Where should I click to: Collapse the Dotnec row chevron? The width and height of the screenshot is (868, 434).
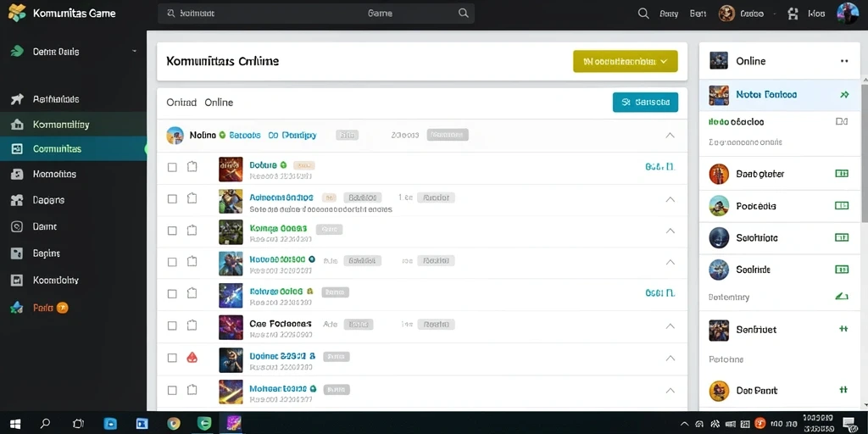tap(670, 359)
